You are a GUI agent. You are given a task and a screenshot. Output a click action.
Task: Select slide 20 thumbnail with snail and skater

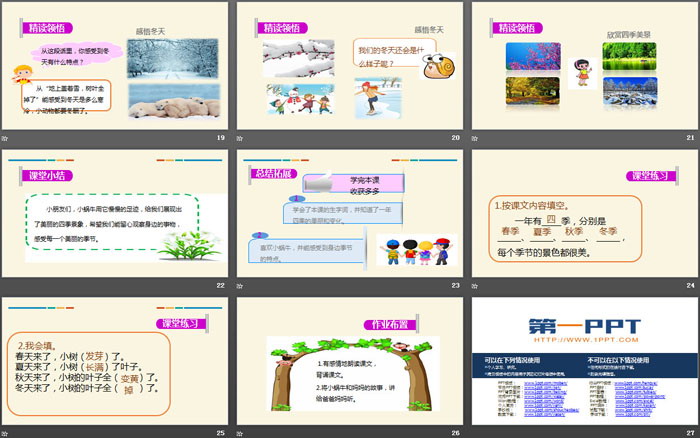click(350, 66)
